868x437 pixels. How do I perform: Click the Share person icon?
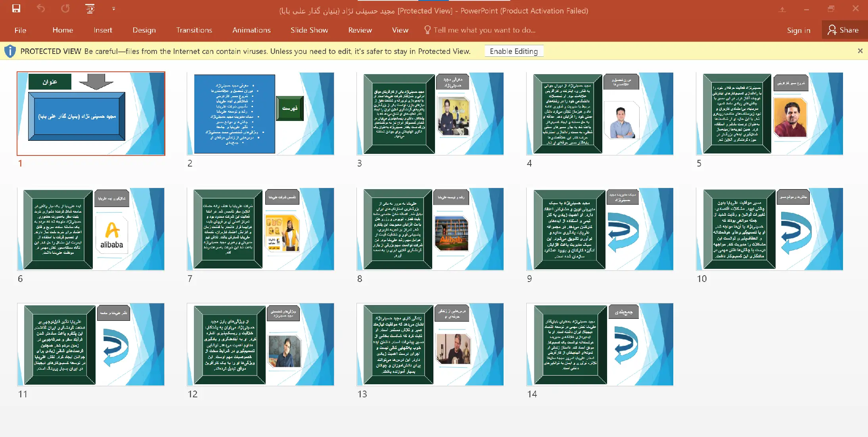point(832,30)
